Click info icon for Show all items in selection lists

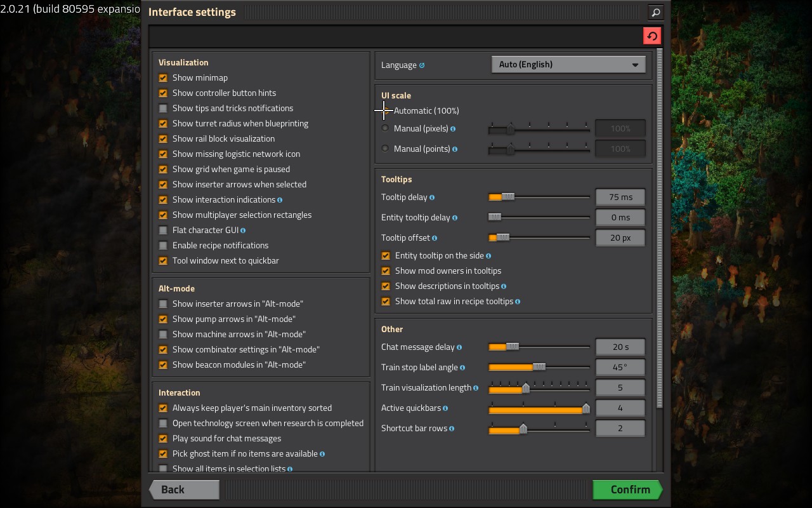click(x=290, y=469)
